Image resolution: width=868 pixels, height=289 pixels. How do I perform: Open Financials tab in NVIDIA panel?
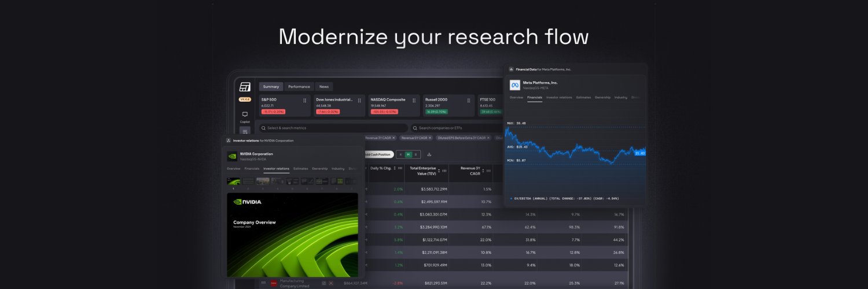pos(252,168)
